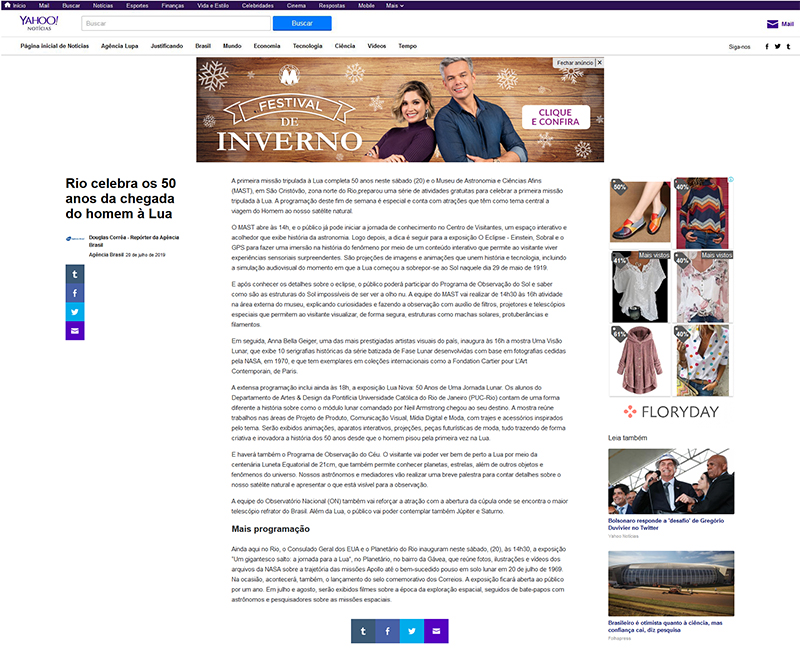This screenshot has height=653, width=800.
Task: Follow on Facebook in the header
Action: [x=767, y=46]
